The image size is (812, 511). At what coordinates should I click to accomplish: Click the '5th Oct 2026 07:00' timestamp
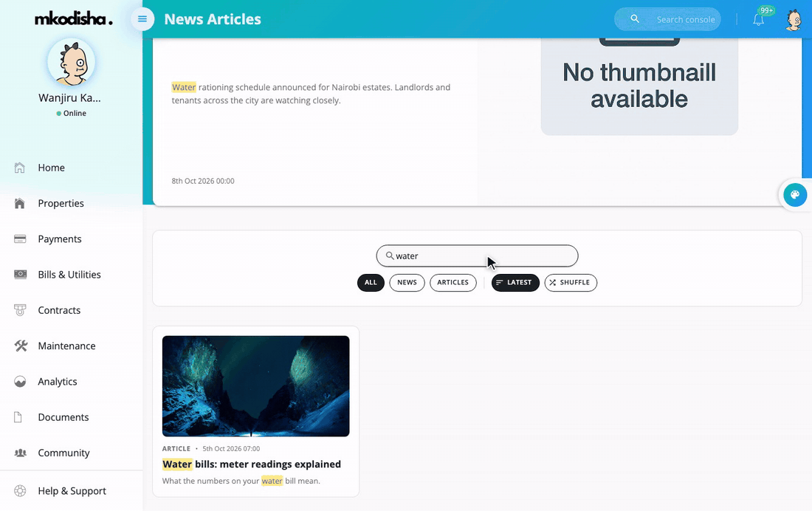point(231,449)
